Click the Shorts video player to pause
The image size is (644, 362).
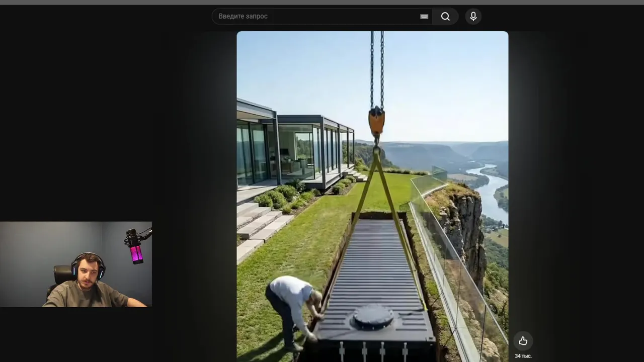[372, 197]
